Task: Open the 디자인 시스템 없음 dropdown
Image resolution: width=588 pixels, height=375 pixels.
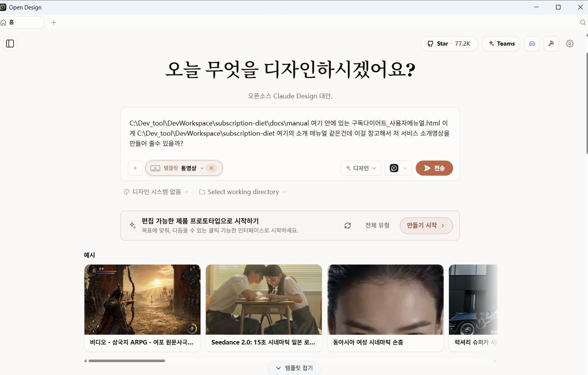Action: [156, 192]
